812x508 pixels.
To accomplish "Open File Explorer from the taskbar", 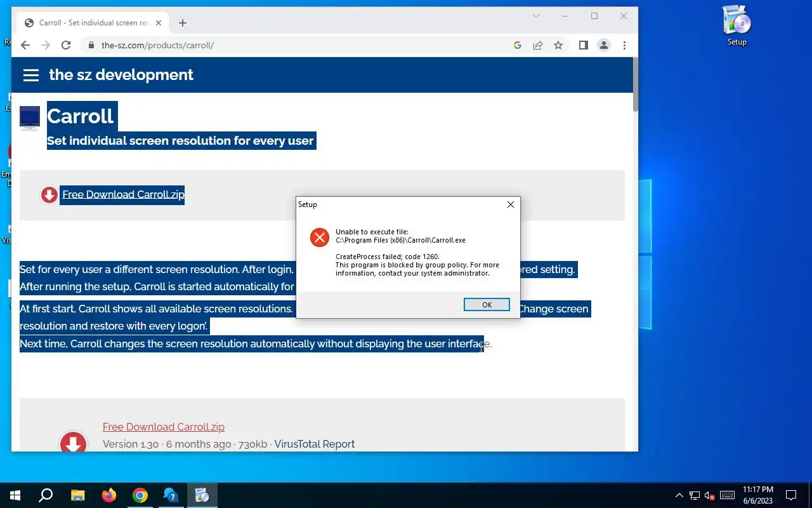I will (77, 495).
